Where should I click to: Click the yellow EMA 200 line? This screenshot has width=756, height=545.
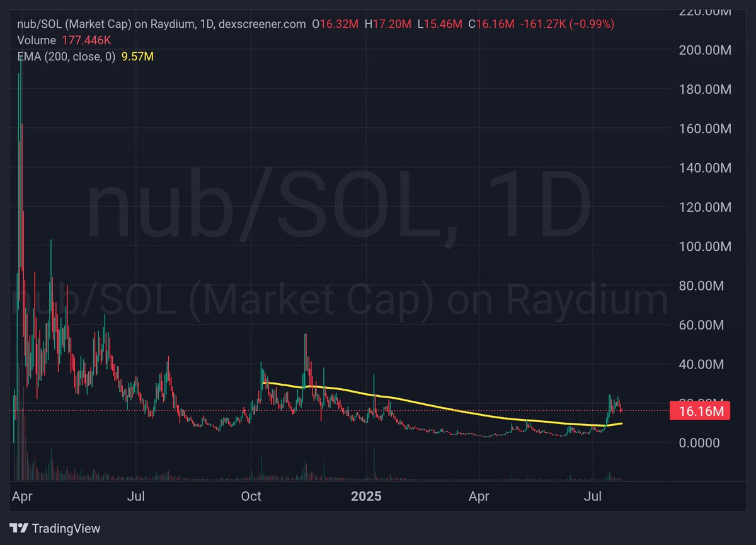(441, 408)
